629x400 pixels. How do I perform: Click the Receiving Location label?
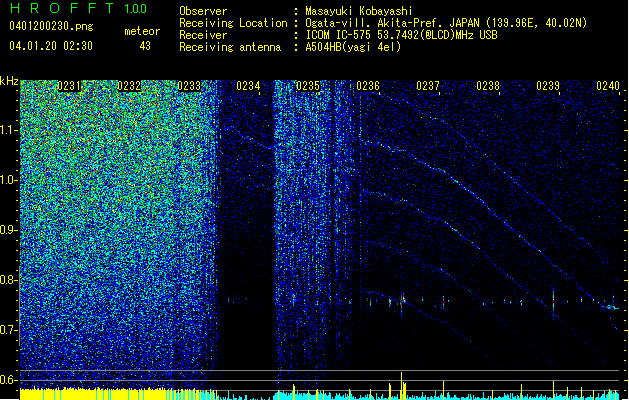click(x=233, y=23)
